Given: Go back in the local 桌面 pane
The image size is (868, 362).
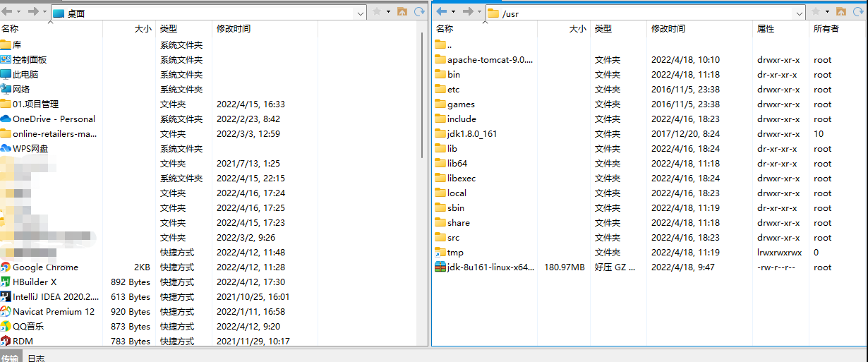Looking at the screenshot, I should 8,11.
